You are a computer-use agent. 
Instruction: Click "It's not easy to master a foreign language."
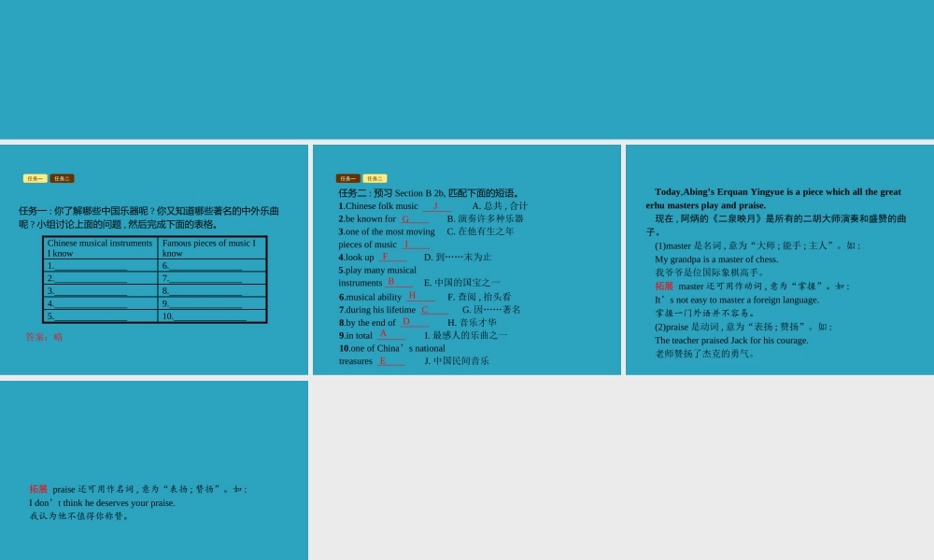pyautogui.click(x=737, y=300)
